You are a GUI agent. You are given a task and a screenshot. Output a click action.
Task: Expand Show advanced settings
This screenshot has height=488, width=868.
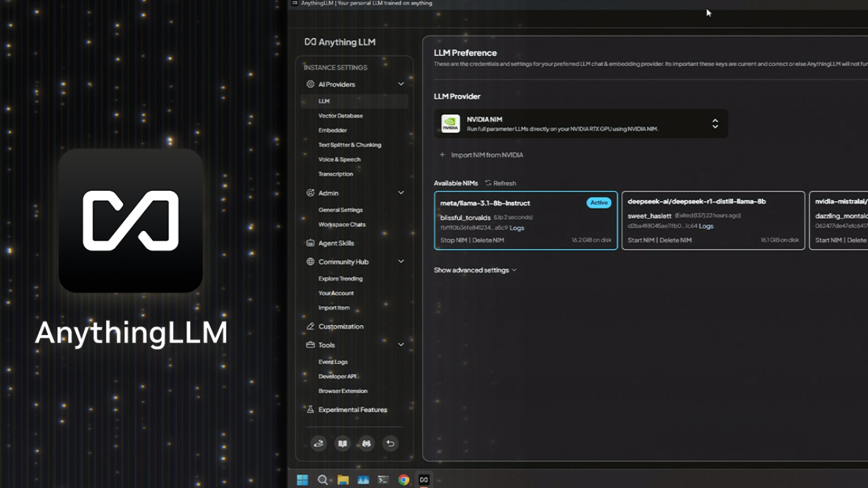(x=475, y=270)
